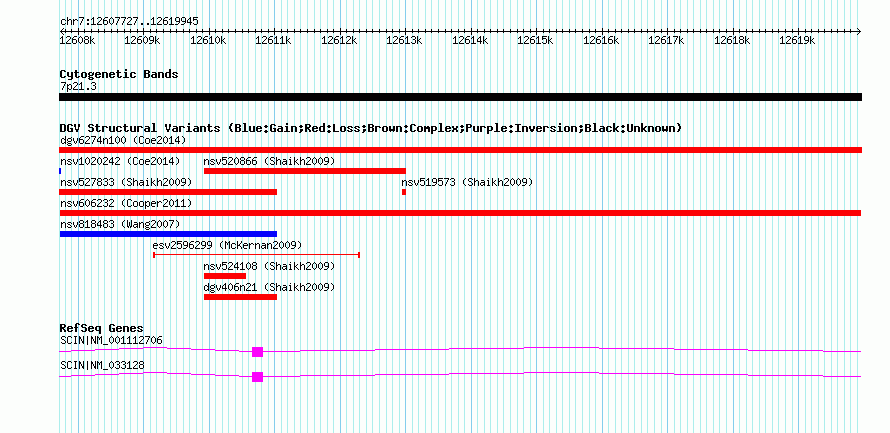
Task: Click the tiny blue nsv1020242 gain marker
Action: click(60, 171)
